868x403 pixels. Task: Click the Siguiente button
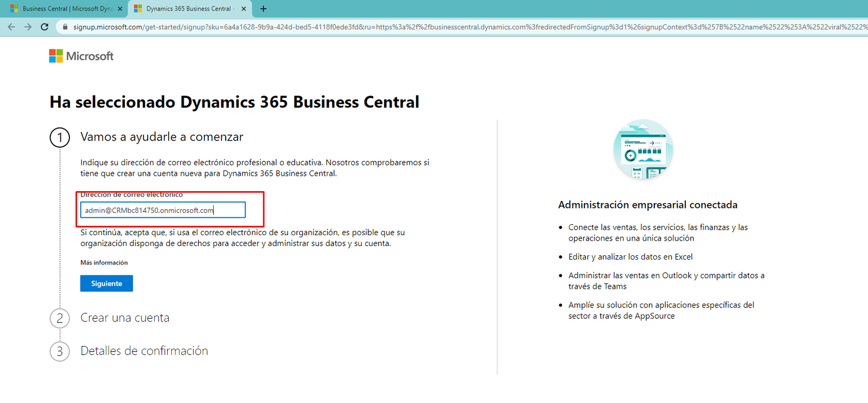tap(106, 284)
